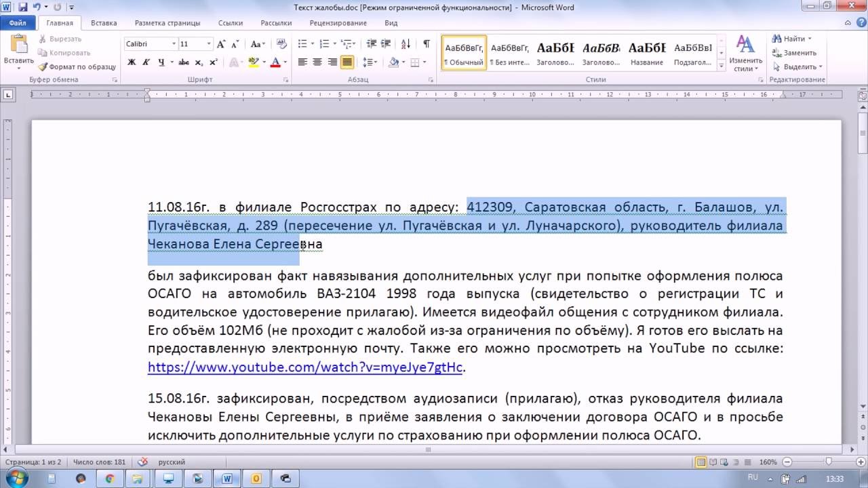Open the change case (Аа) dropdown

pos(257,44)
